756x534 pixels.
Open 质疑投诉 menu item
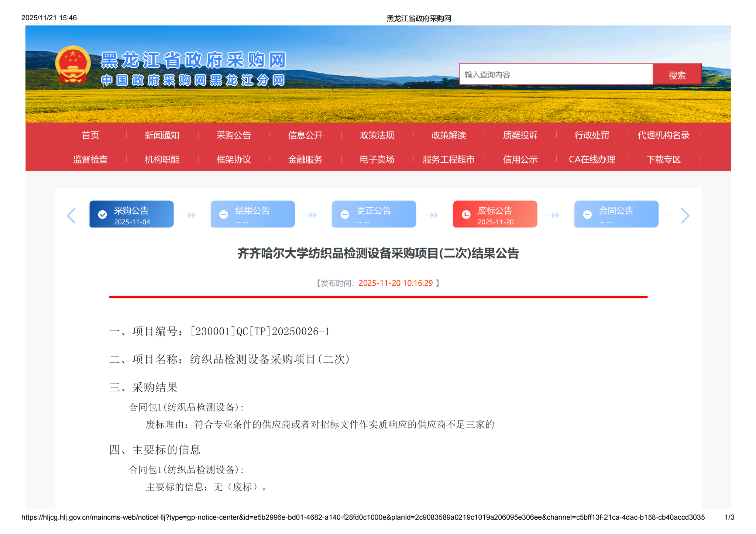coord(520,135)
